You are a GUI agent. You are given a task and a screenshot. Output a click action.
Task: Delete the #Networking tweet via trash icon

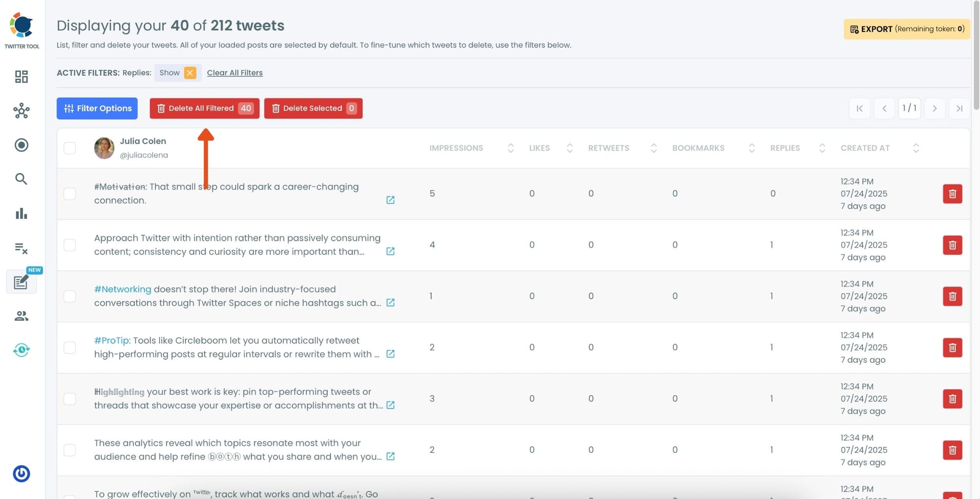pyautogui.click(x=952, y=296)
